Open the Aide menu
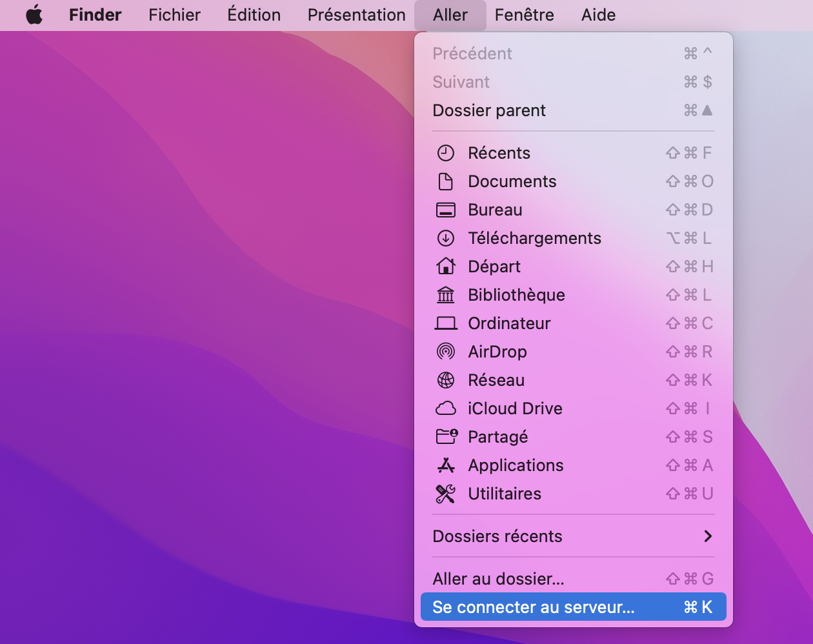The width and height of the screenshot is (813, 644). click(599, 15)
